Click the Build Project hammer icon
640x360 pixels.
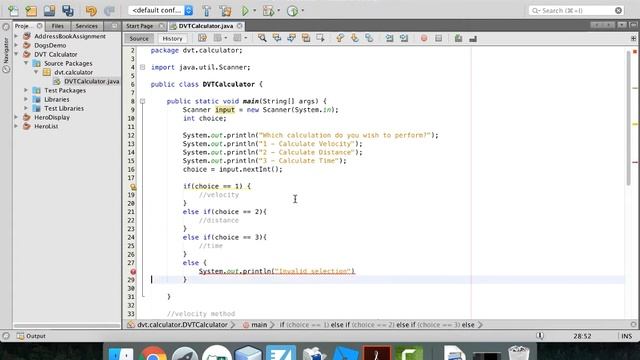tap(207, 10)
